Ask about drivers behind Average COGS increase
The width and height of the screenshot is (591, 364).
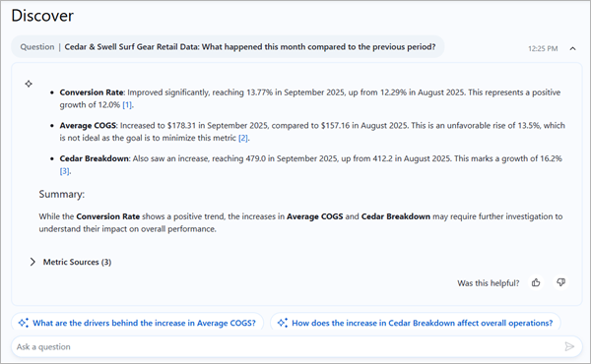point(137,323)
